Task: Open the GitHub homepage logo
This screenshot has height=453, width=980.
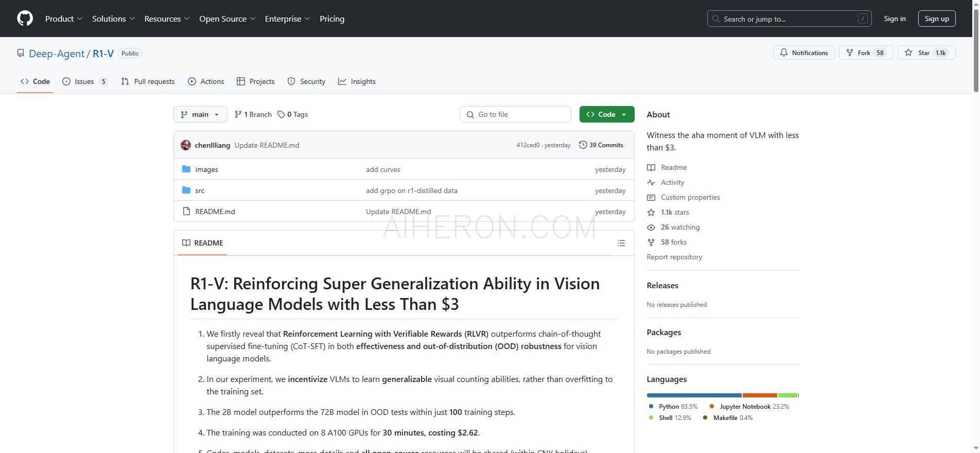Action: click(x=25, y=19)
